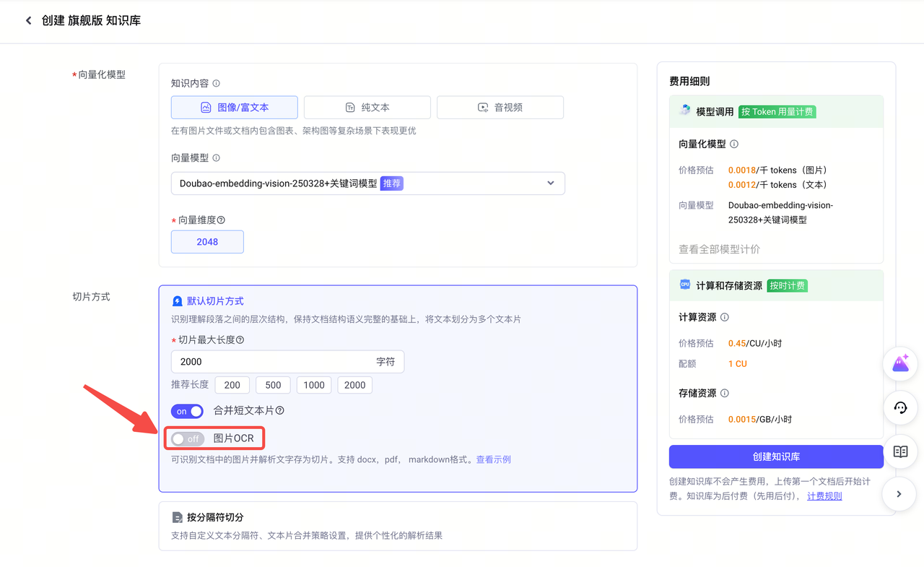Image resolution: width=924 pixels, height=567 pixels.
Task: Open the customer support headset icon
Action: click(900, 407)
